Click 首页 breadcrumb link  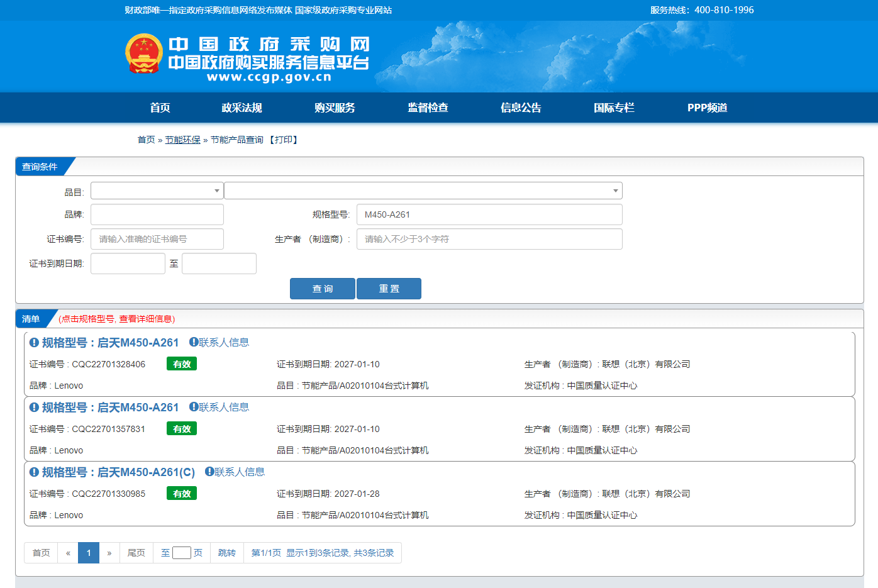pos(146,140)
